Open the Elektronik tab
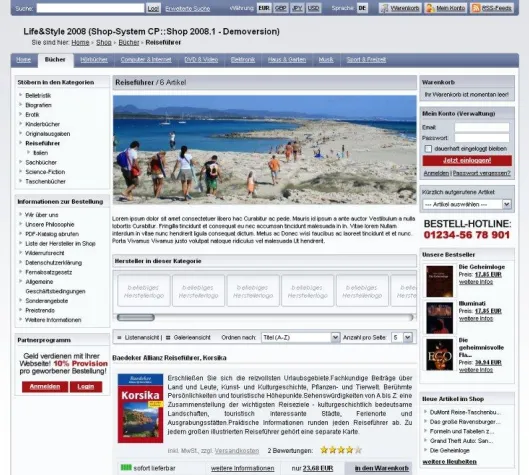The width and height of the screenshot is (529, 475). pos(243,60)
